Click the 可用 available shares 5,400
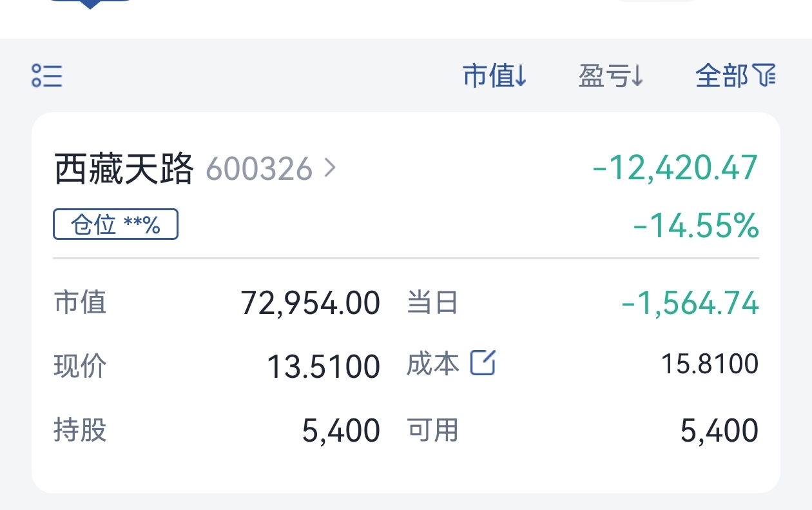Image resolution: width=812 pixels, height=510 pixels. 719,430
